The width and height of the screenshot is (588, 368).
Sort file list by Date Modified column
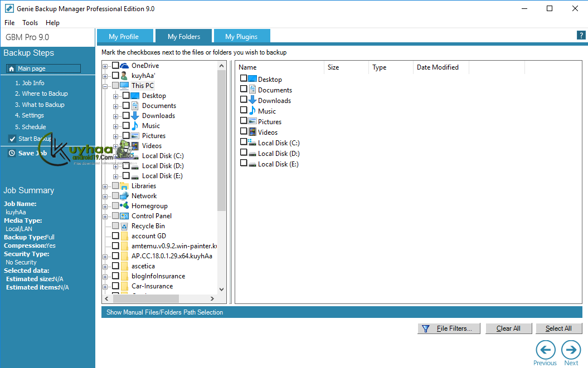point(441,67)
